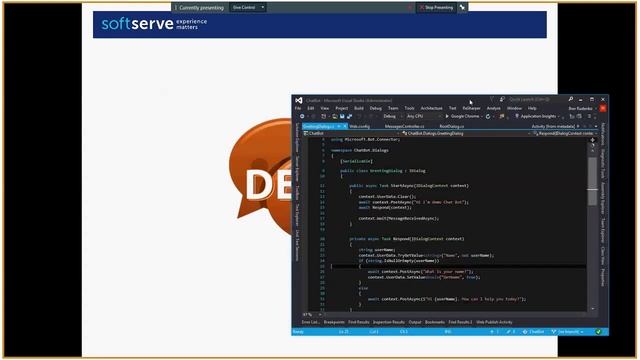Viewport: 640px width, 360px height.
Task: Click the green check status icon
Action: pyautogui.click(x=598, y=332)
